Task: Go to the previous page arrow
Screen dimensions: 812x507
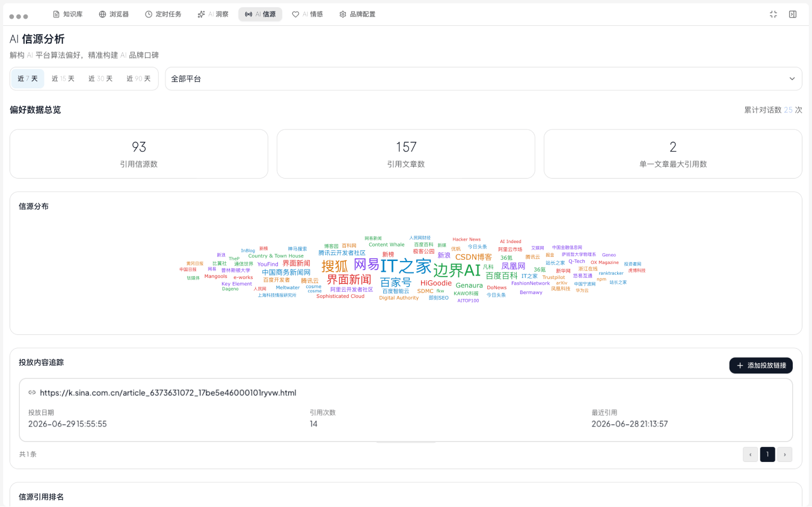Action: [x=750, y=455]
